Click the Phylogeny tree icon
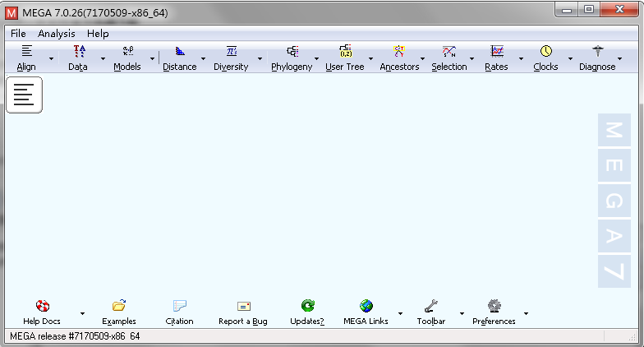Viewport: 644px width, 347px height. point(292,51)
